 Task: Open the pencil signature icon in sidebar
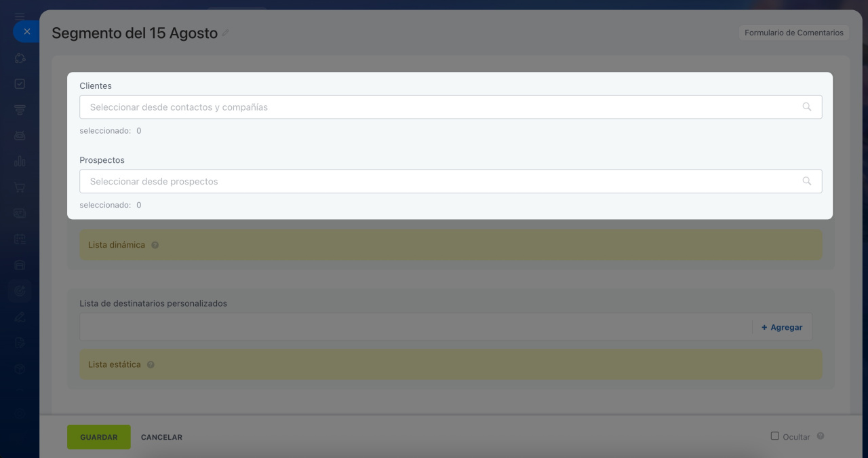click(20, 317)
